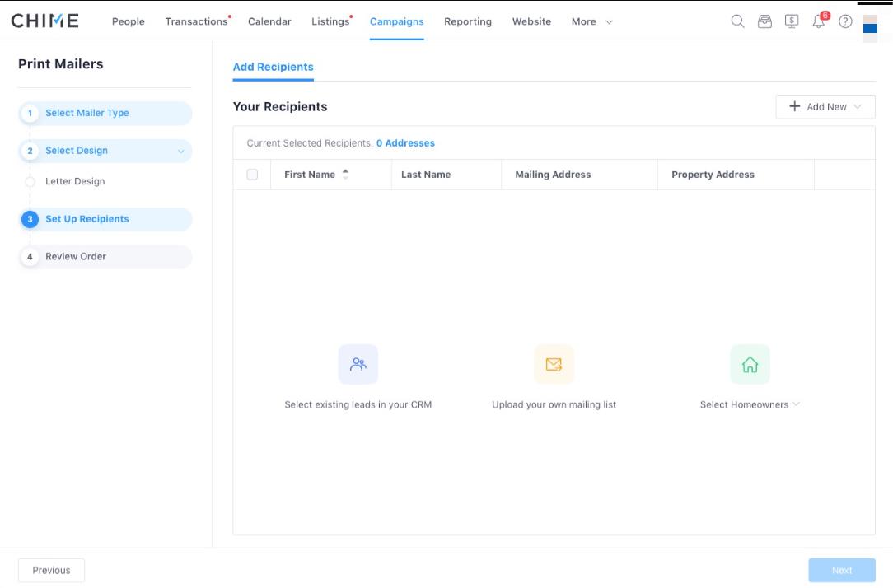Click the search magnifier icon
The width and height of the screenshot is (893, 588).
[737, 21]
